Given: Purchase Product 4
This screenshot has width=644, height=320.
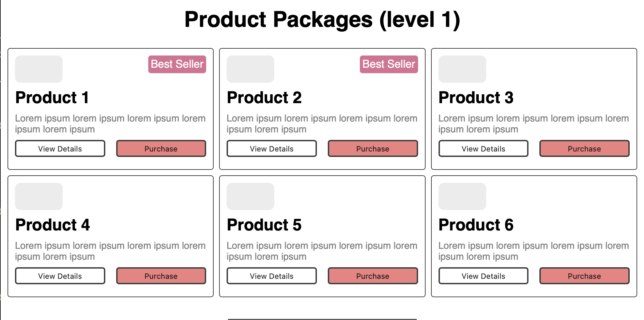Looking at the screenshot, I should coord(161,276).
